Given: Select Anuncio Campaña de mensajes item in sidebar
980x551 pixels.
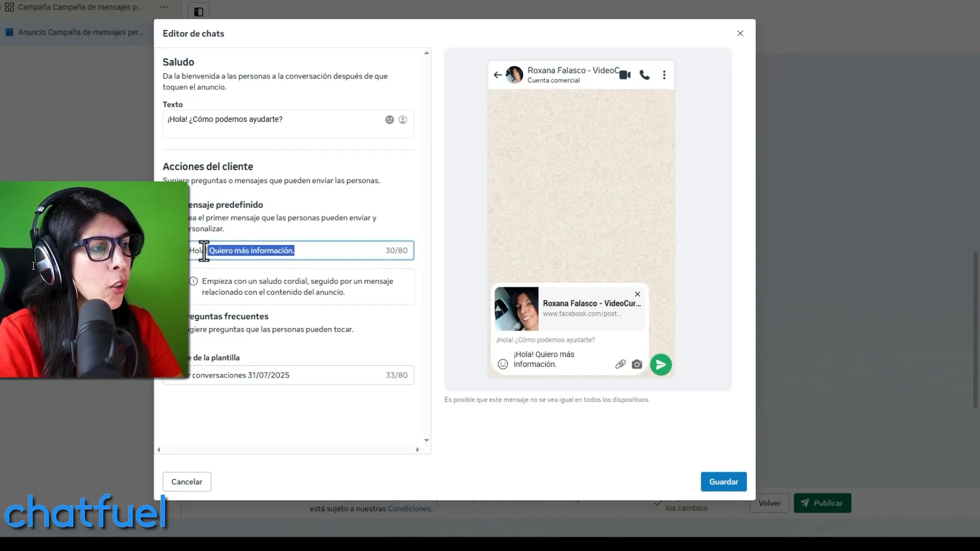Looking at the screenshot, I should [81, 32].
